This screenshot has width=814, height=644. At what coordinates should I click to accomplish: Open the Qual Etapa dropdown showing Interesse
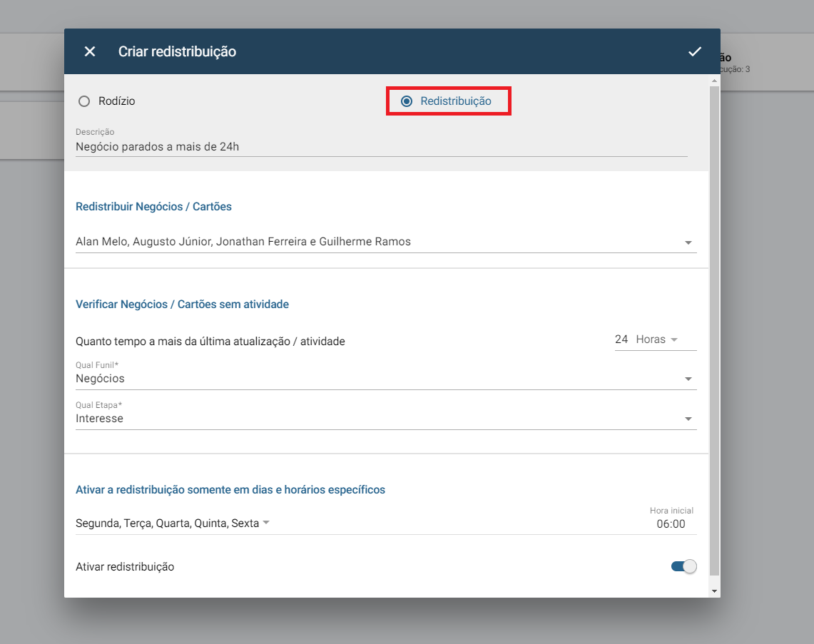point(386,419)
